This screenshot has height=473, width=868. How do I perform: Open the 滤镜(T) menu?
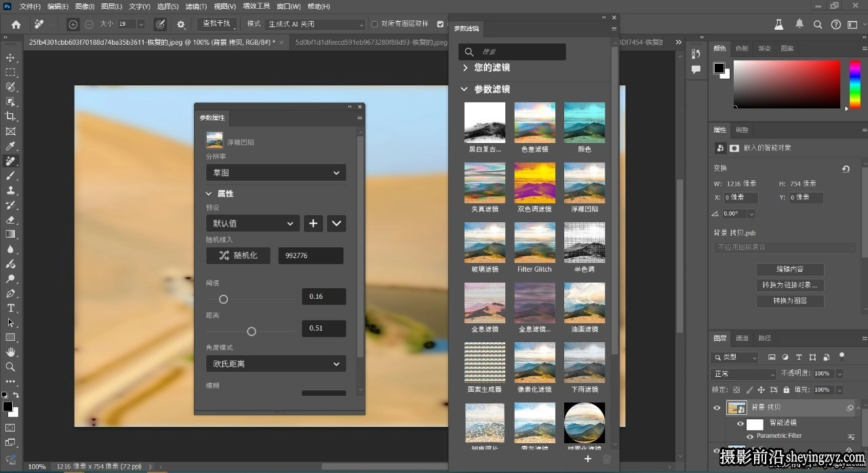coord(196,6)
